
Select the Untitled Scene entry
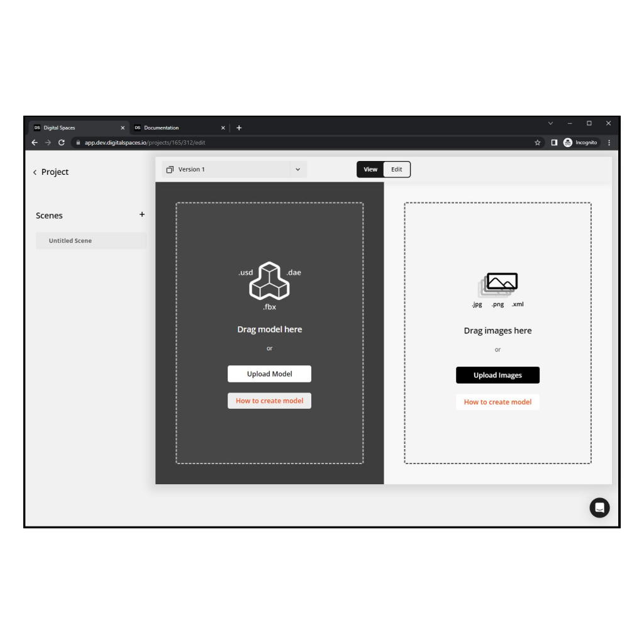[x=70, y=240]
